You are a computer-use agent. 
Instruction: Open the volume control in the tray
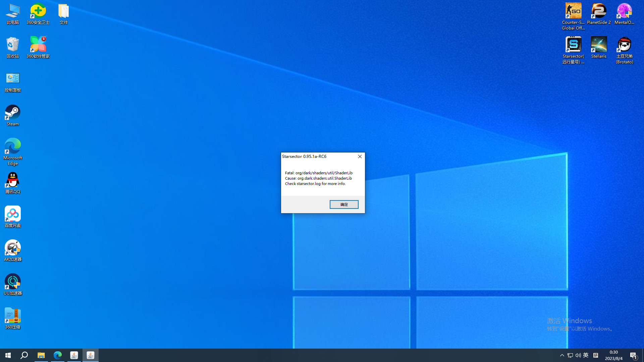tap(578, 355)
